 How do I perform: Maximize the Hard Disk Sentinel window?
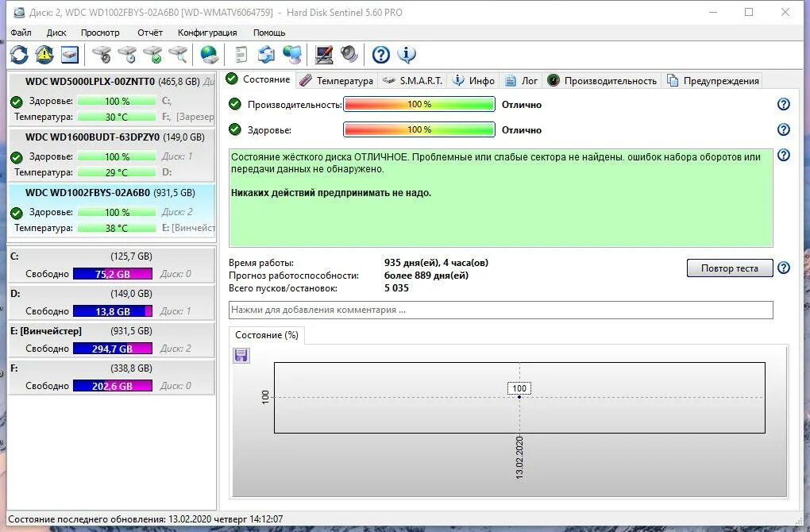[x=749, y=13]
